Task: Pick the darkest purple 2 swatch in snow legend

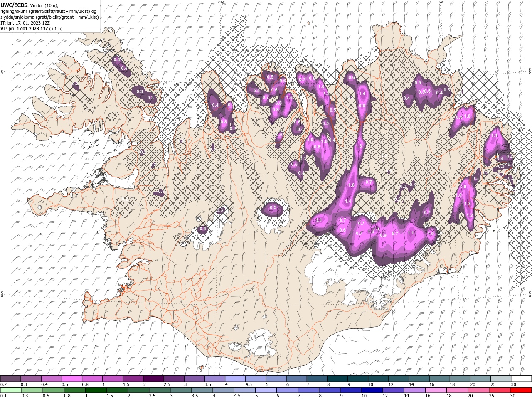Action: coord(153,379)
